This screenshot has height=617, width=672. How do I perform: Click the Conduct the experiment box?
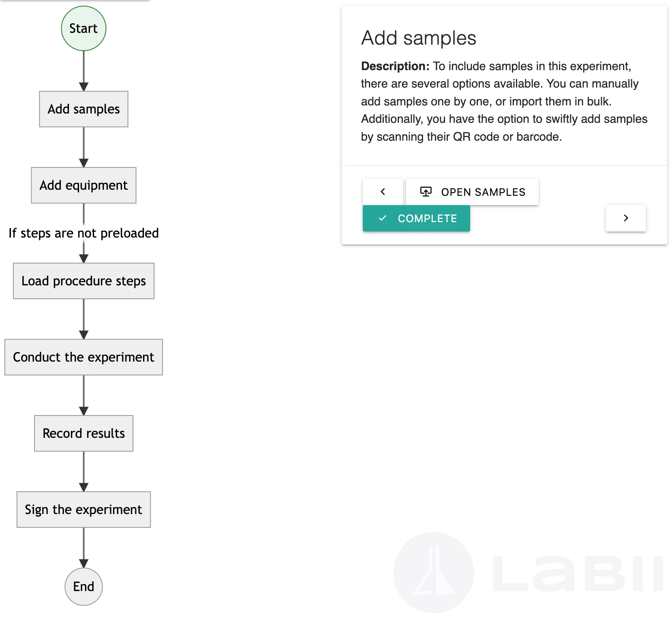[x=83, y=357]
